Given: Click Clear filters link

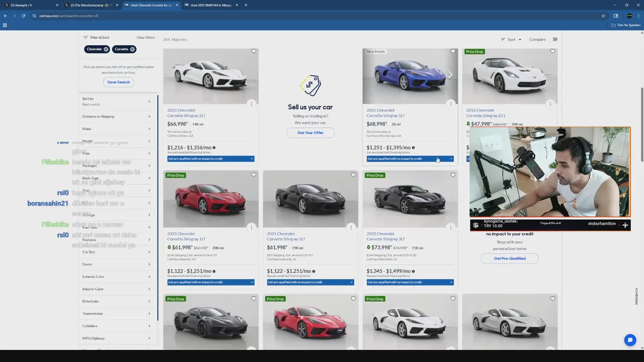Looking at the screenshot, I should point(145,38).
